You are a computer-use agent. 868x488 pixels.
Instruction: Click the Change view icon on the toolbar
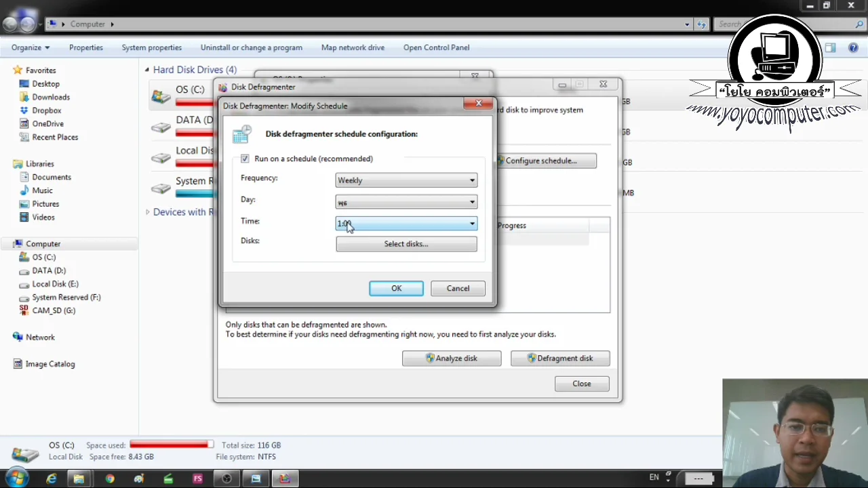(x=830, y=47)
